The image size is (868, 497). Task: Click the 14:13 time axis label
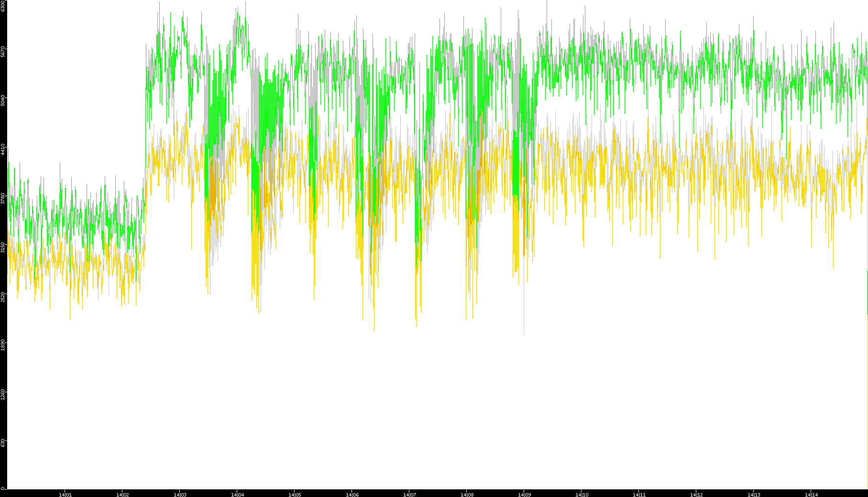pos(754,495)
